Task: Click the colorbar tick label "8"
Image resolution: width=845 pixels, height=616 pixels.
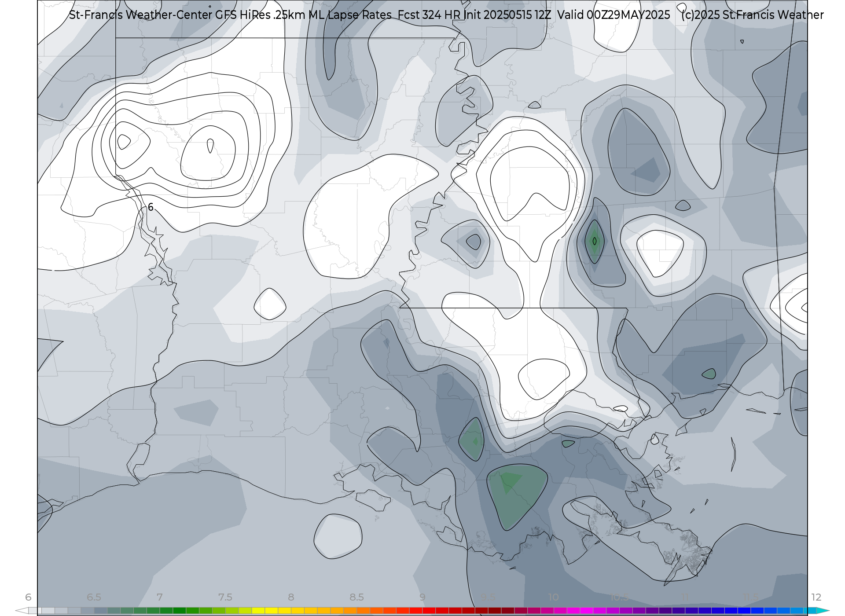Action: [x=291, y=597]
